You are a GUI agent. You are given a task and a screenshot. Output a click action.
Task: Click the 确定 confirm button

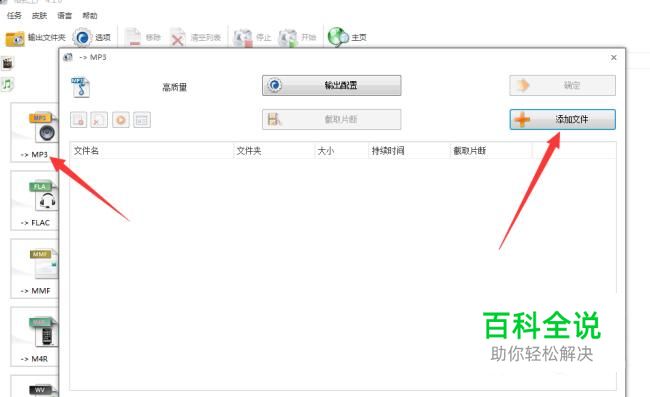(563, 85)
